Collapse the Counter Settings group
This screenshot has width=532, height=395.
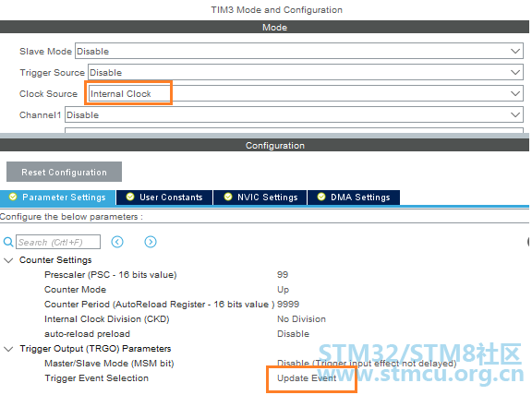tap(8, 260)
